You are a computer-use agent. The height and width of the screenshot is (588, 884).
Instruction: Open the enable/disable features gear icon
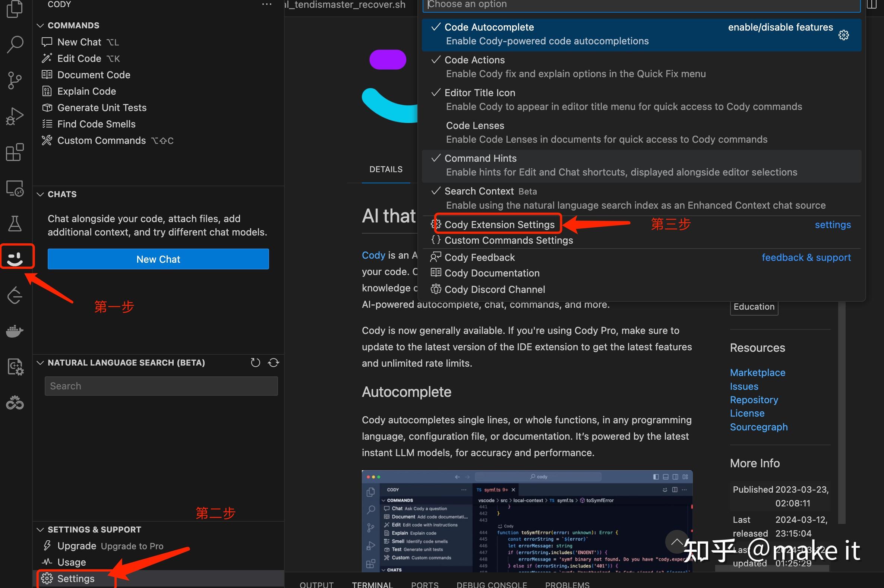click(x=843, y=35)
